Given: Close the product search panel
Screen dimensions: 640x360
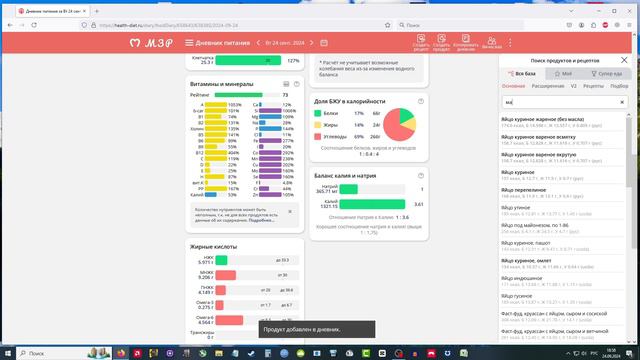Looking at the screenshot, I should point(624,60).
